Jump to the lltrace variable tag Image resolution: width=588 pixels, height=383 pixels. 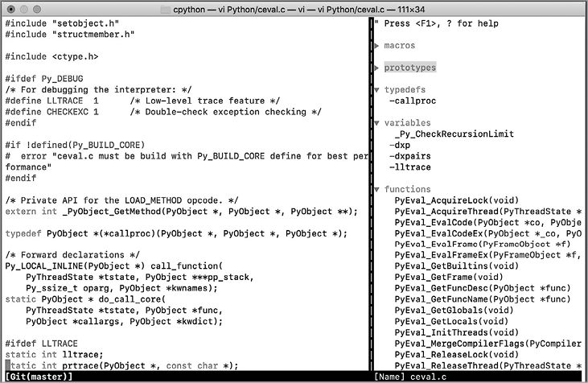[409, 167]
